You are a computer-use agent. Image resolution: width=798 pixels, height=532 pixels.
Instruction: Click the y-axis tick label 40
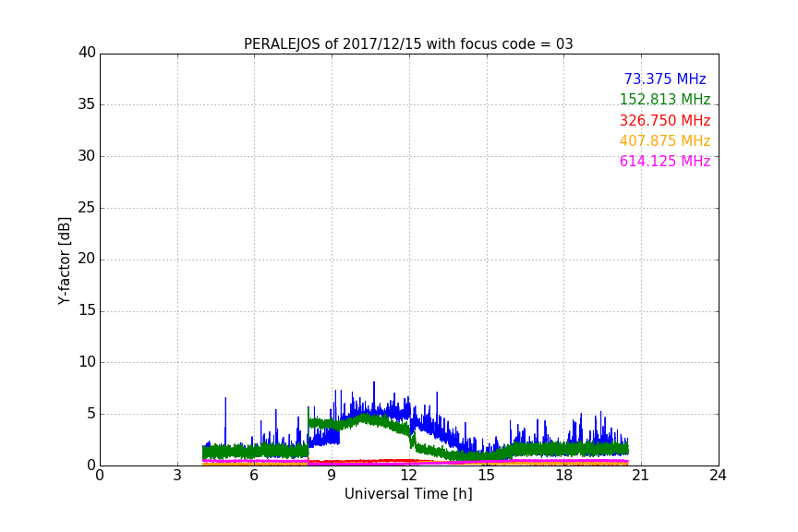[x=87, y=53]
